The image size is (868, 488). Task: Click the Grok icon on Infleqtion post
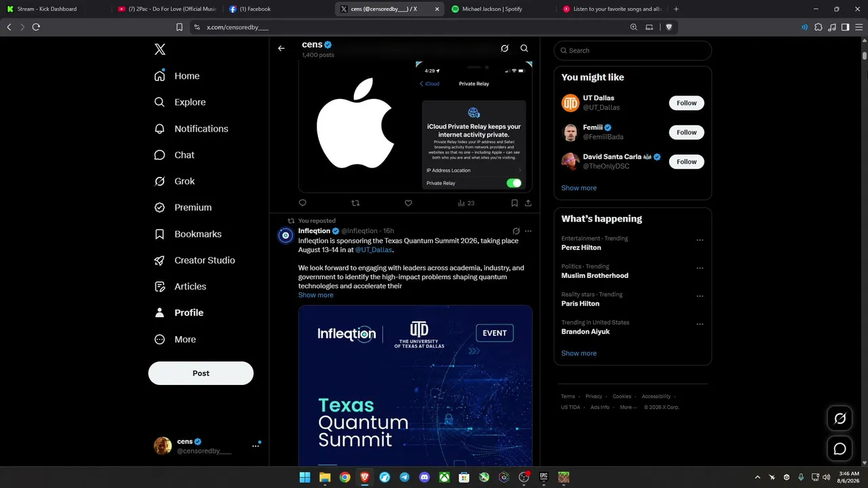click(516, 231)
